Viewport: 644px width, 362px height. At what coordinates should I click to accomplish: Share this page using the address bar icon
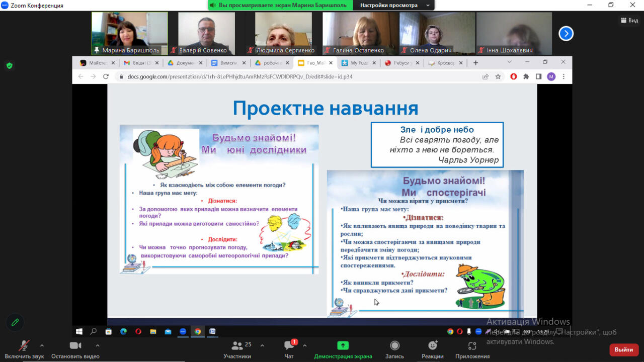[486, 76]
